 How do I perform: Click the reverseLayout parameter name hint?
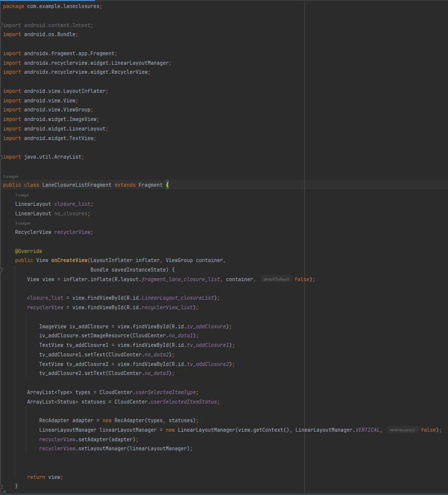click(x=402, y=429)
